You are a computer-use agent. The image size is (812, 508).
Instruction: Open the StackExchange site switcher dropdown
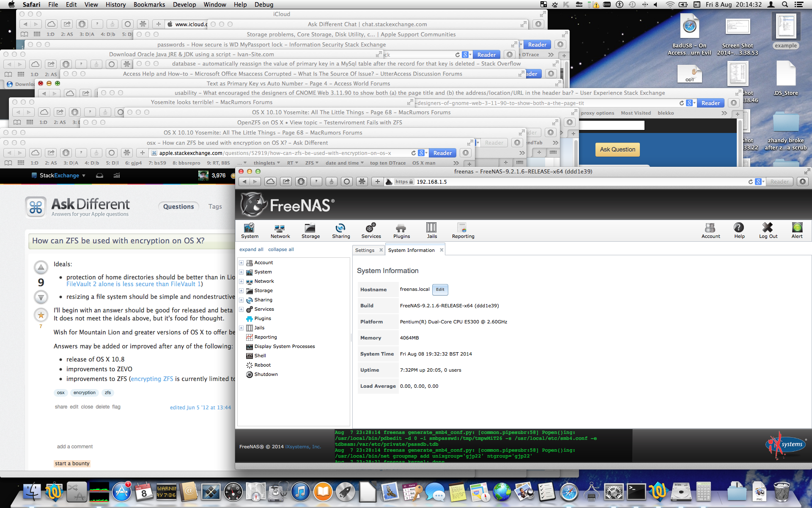[59, 175]
